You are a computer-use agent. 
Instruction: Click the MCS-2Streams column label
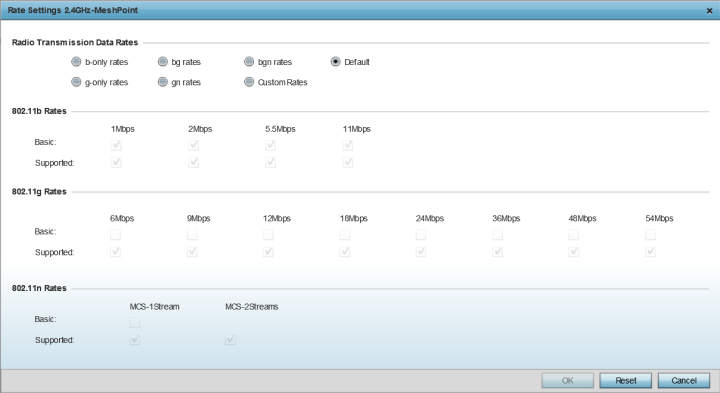coord(252,307)
